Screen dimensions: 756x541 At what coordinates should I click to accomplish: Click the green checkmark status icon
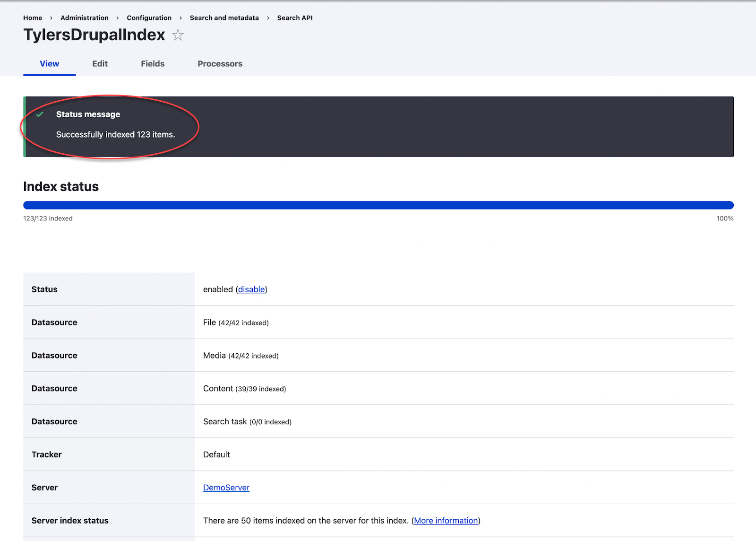pyautogui.click(x=40, y=114)
